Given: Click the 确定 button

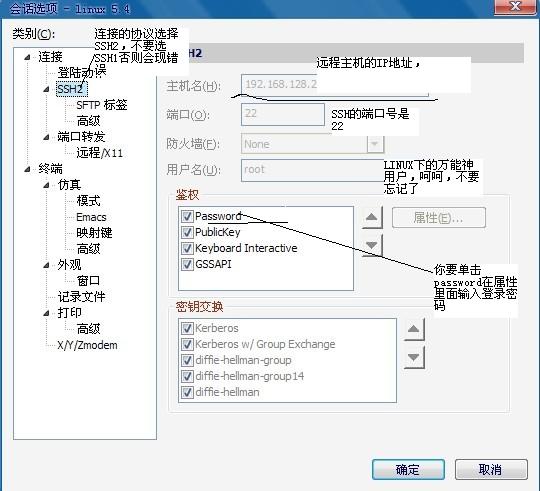Looking at the screenshot, I should coord(408,469).
